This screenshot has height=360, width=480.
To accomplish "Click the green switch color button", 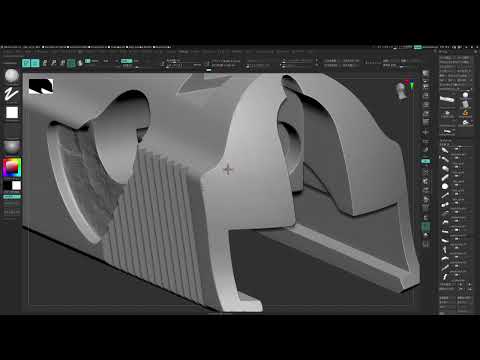I will 12,197.
